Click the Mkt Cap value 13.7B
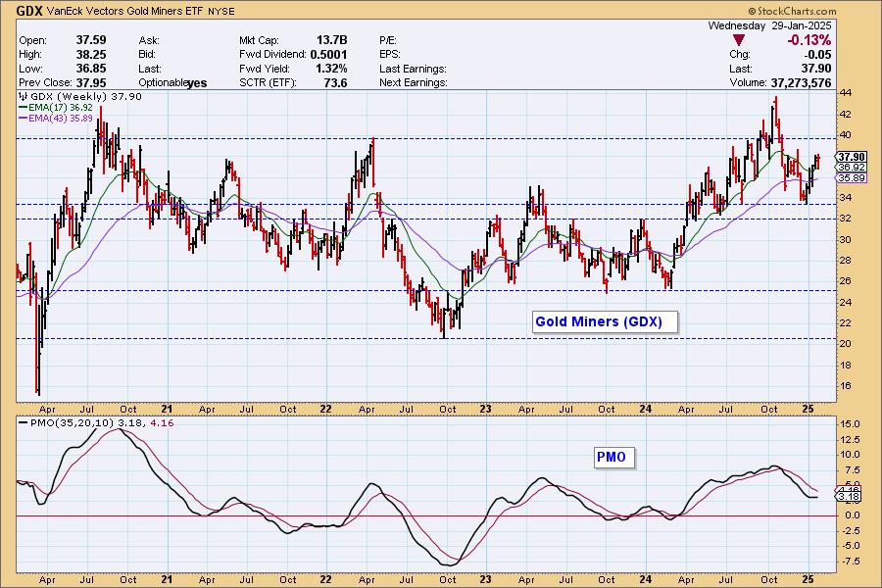 tap(332, 40)
